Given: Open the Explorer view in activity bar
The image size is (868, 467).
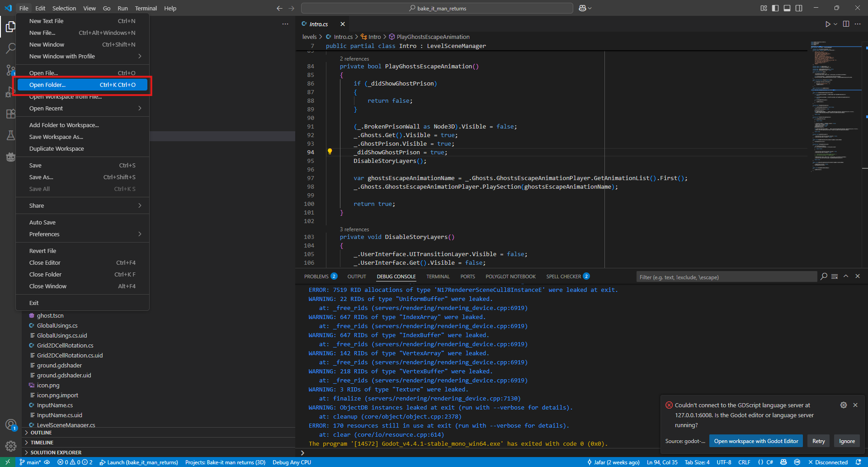Looking at the screenshot, I should 10,27.
